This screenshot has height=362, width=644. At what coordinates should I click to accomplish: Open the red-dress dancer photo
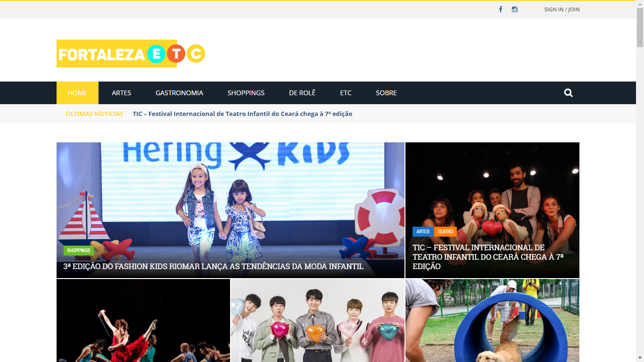pyautogui.click(x=143, y=321)
